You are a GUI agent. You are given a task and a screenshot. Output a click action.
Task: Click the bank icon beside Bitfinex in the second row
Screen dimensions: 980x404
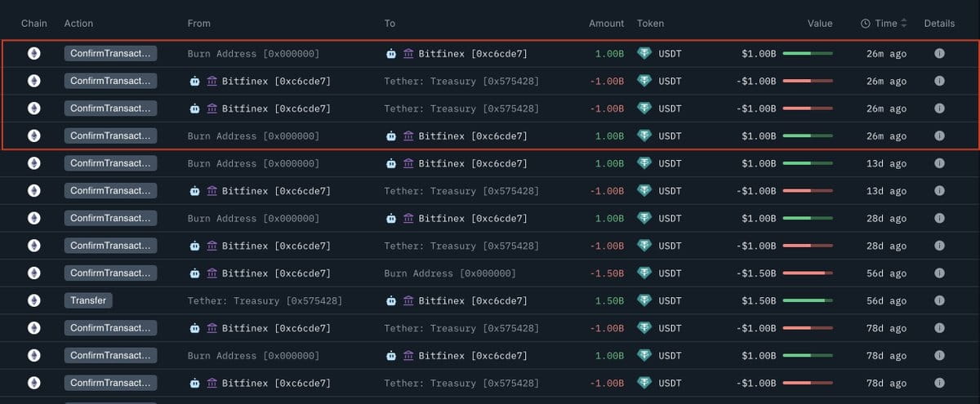pos(212,81)
